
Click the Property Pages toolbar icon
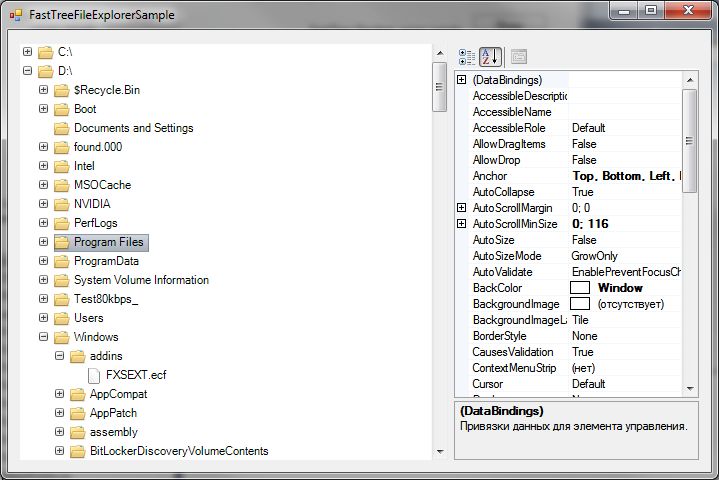tap(519, 57)
